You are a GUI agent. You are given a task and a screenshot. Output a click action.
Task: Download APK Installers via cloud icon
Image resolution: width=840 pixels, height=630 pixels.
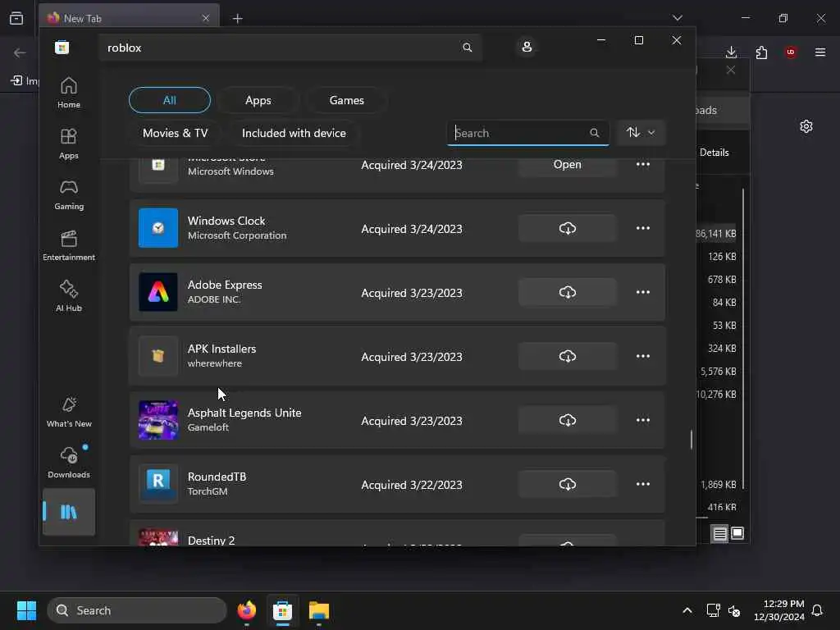coord(568,356)
